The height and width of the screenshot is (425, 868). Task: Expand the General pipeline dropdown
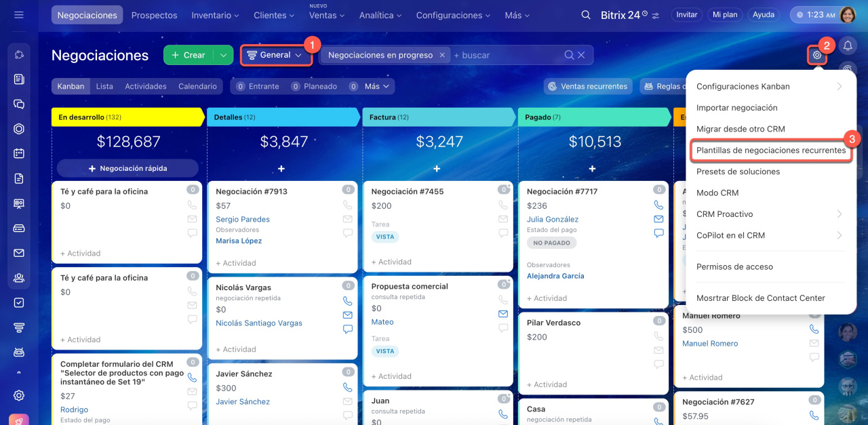[x=275, y=55]
